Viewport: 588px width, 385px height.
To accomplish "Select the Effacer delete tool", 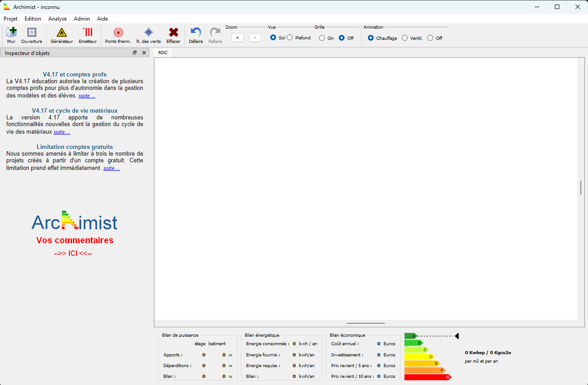I will tap(173, 35).
